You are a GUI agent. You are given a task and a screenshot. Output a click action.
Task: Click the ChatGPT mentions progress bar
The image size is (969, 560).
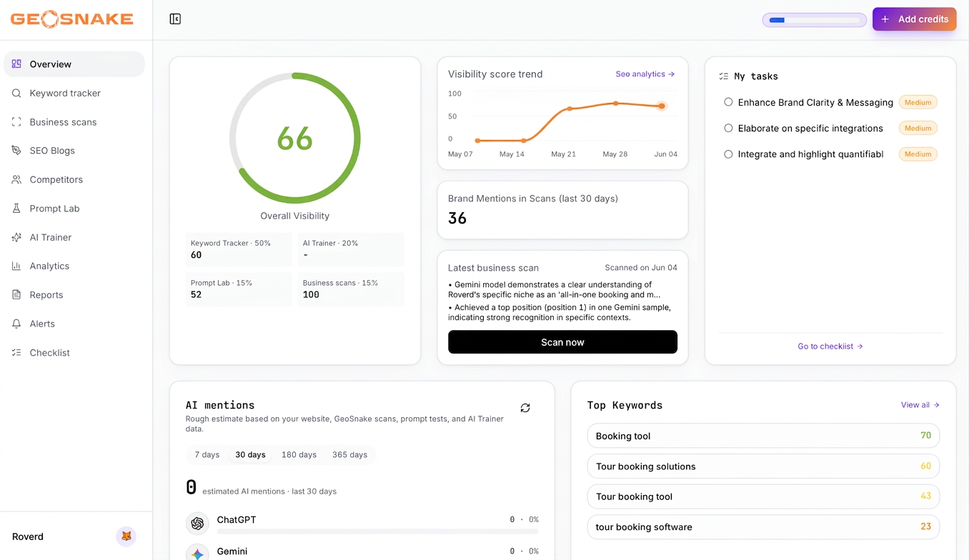(x=377, y=531)
